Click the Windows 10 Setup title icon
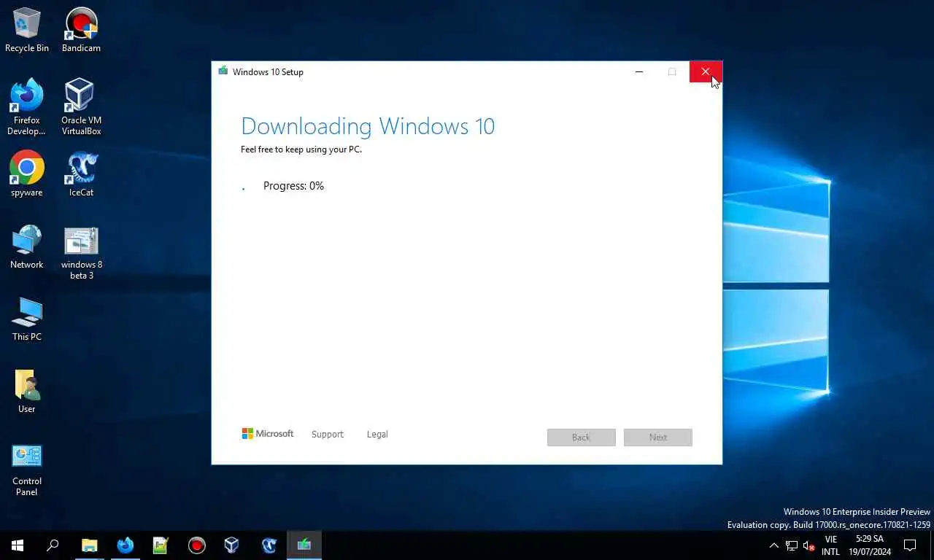The width and height of the screenshot is (934, 560). coord(223,71)
